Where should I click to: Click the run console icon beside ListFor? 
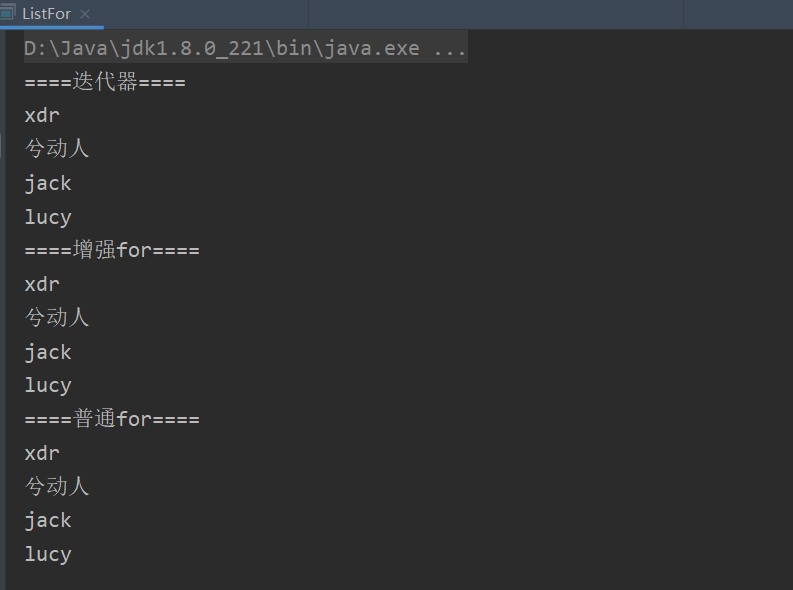[x=8, y=12]
